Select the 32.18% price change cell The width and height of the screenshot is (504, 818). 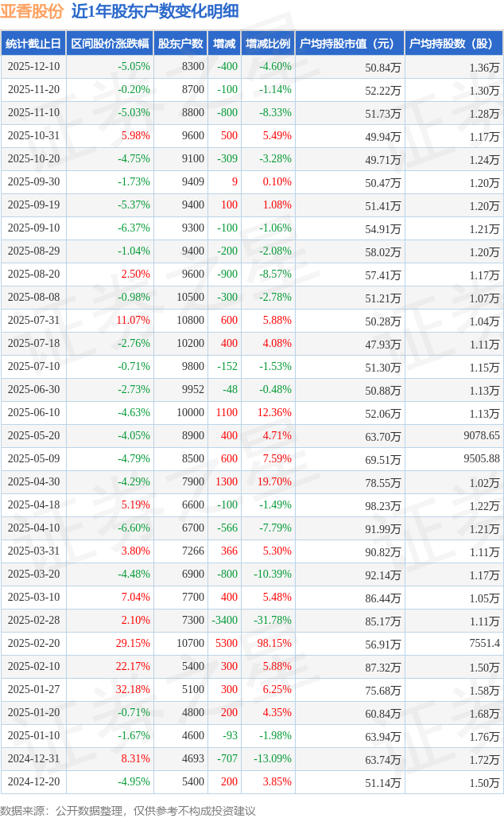133,689
